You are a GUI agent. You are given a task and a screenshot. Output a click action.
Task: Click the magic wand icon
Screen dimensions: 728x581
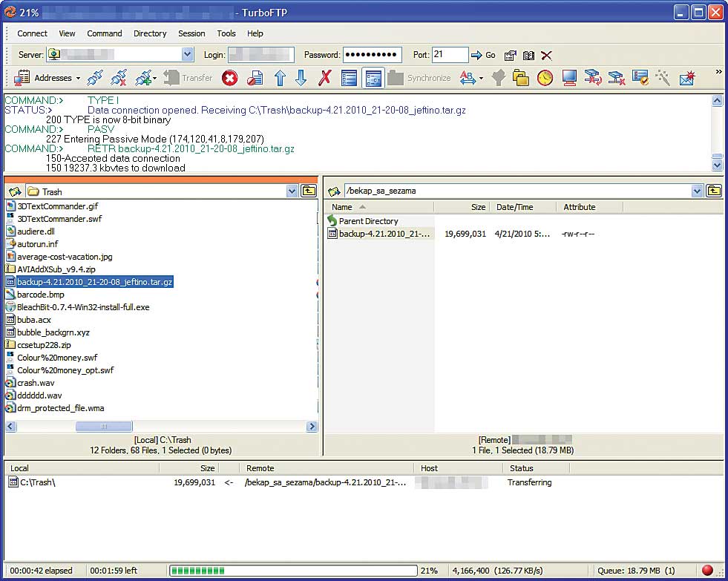coord(663,78)
